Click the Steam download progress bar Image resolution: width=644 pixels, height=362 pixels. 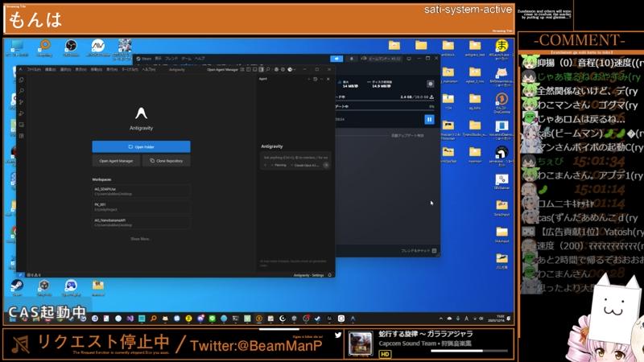[x=385, y=101]
